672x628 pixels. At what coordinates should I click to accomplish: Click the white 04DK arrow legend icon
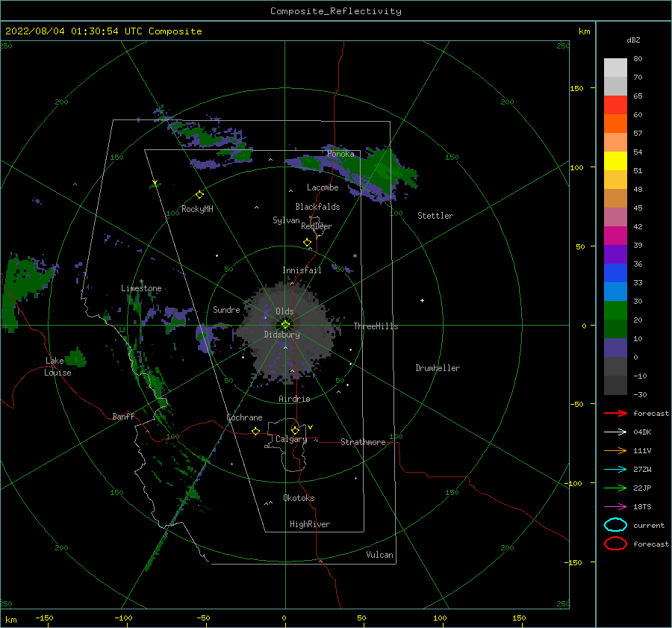coord(615,432)
